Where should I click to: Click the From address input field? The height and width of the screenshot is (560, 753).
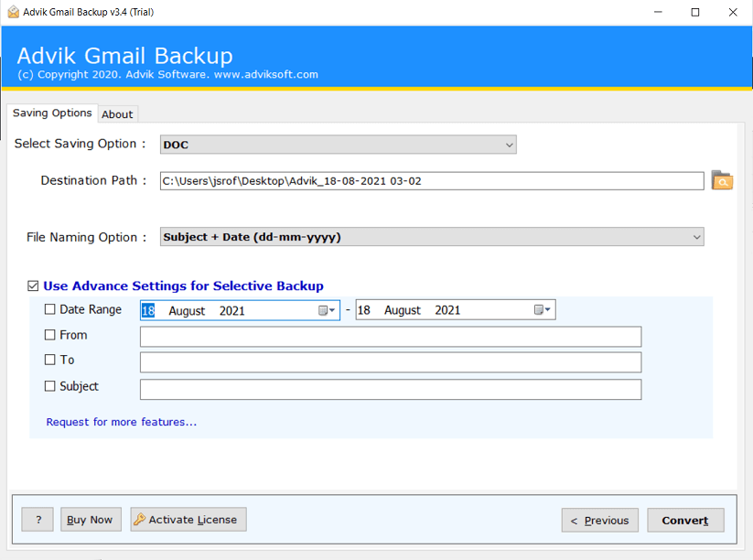391,337
